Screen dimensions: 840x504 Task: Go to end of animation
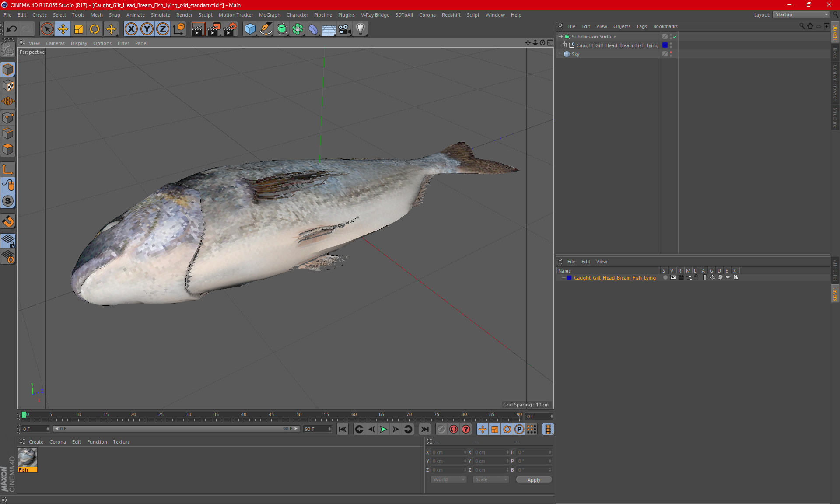tap(424, 430)
